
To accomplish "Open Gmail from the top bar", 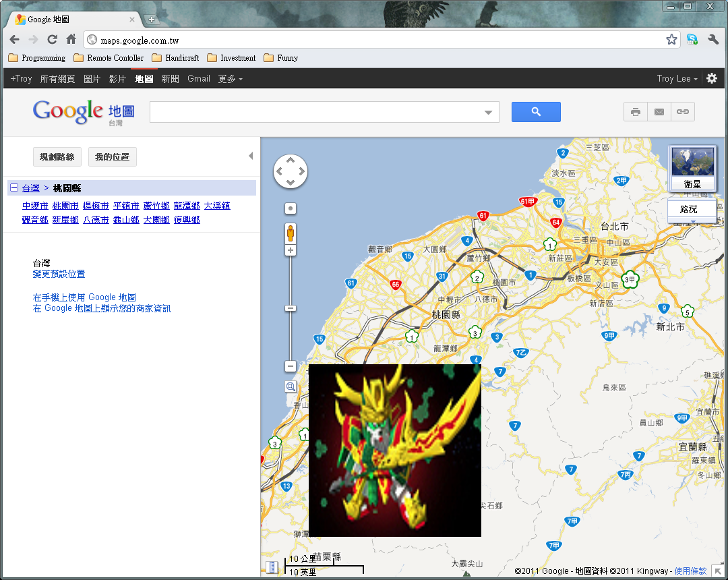I will coord(199,78).
